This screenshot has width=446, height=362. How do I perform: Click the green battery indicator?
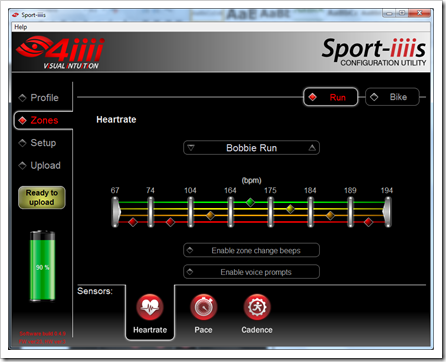click(42, 266)
